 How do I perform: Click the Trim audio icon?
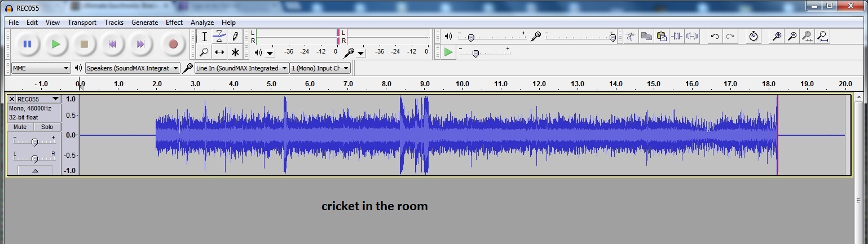click(x=677, y=37)
